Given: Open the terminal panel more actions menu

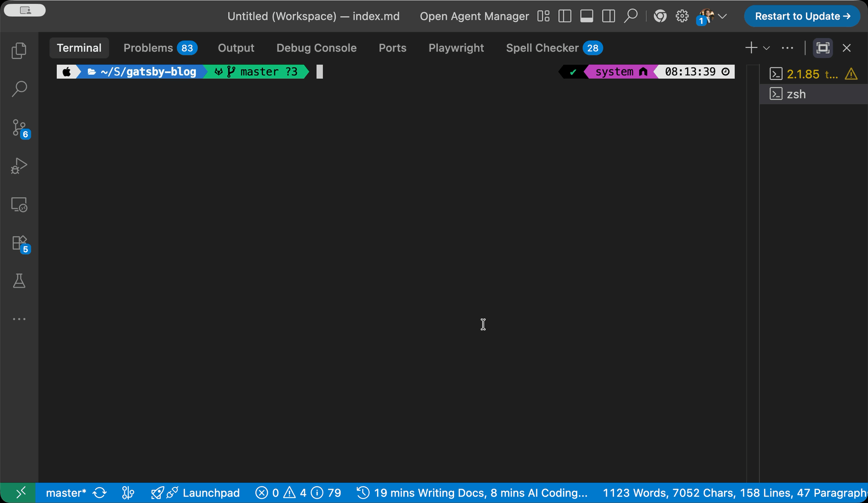Looking at the screenshot, I should [x=787, y=48].
